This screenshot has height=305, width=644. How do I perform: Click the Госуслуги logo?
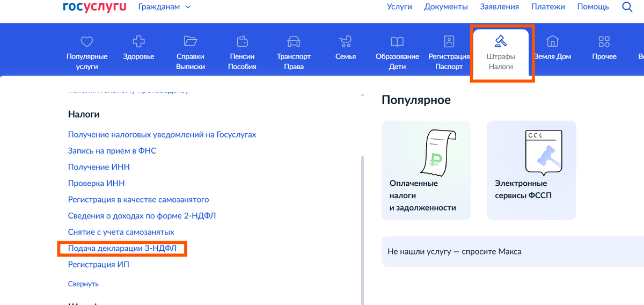[94, 6]
